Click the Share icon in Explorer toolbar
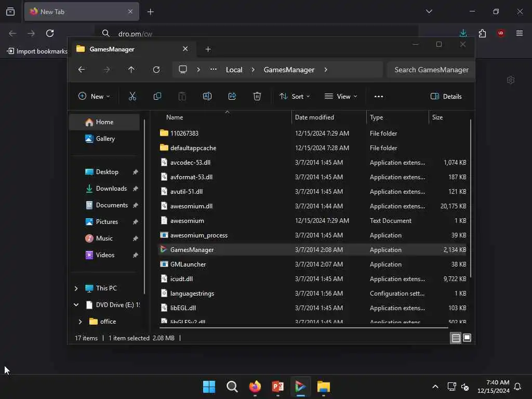Viewport: 532px width, 399px height. coord(232,96)
